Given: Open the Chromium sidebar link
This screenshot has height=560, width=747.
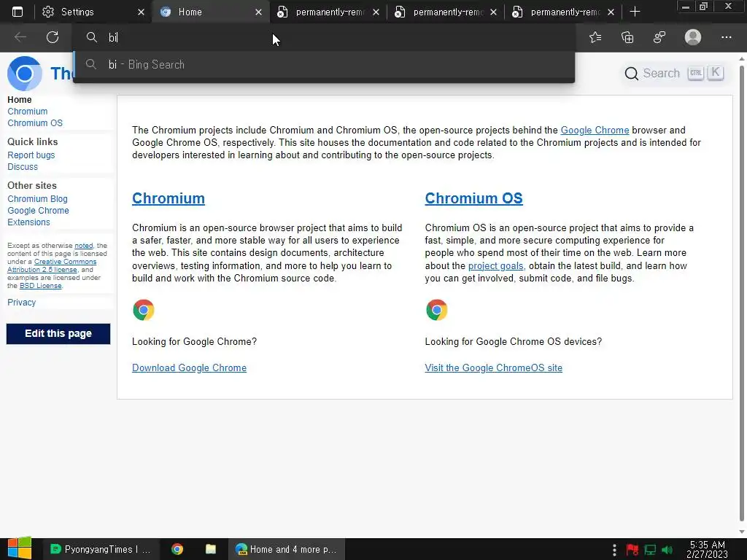Looking at the screenshot, I should click(28, 112).
